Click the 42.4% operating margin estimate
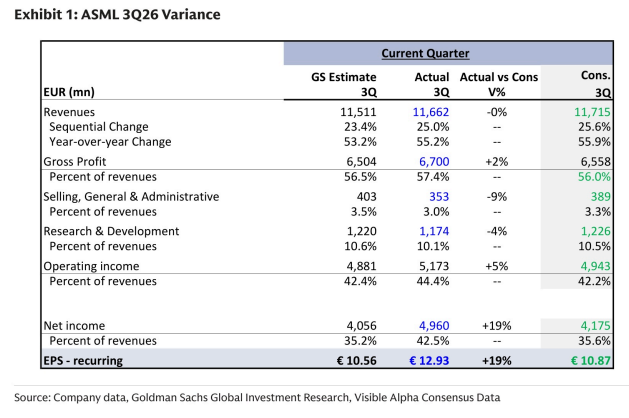 click(360, 281)
